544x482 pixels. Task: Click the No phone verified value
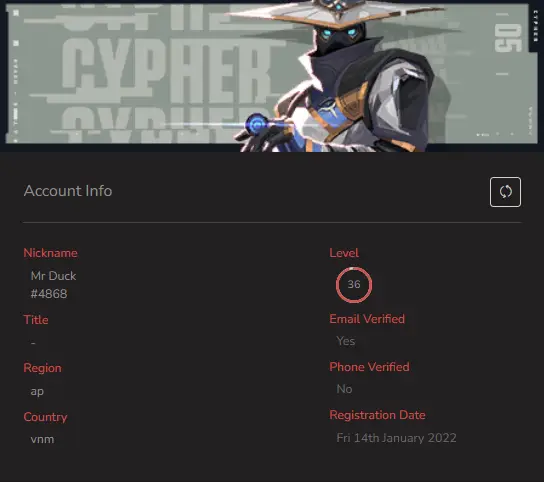point(344,389)
